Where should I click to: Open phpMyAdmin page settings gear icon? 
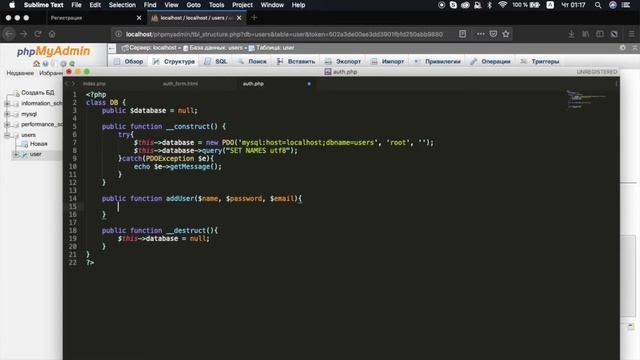point(622,48)
